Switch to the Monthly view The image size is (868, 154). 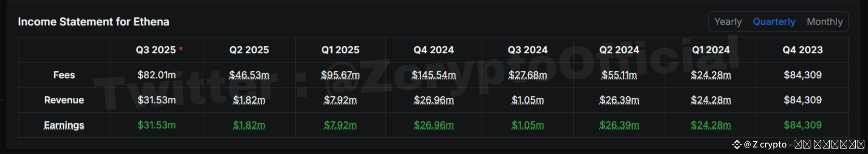(x=825, y=22)
